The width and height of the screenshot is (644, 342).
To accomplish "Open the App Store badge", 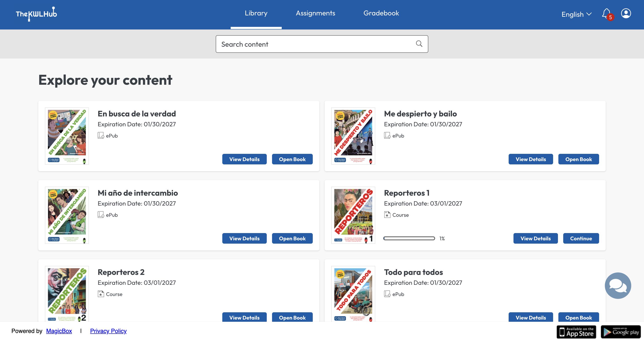I will 576,332.
